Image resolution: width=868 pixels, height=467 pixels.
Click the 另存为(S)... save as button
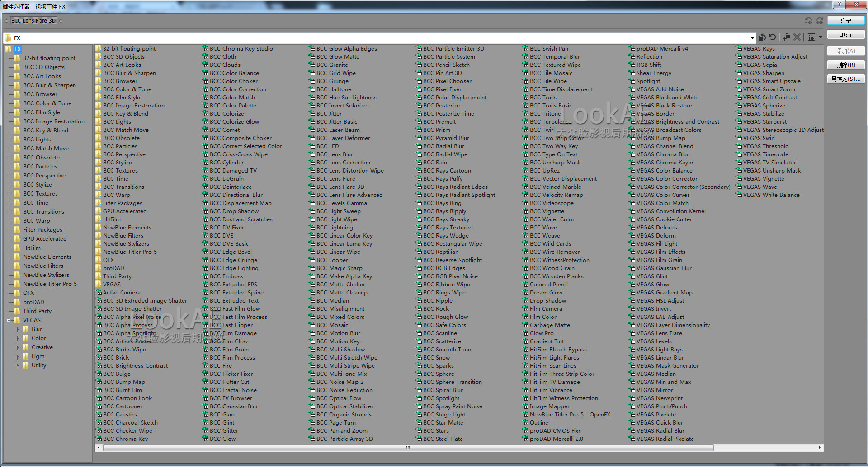(x=846, y=79)
